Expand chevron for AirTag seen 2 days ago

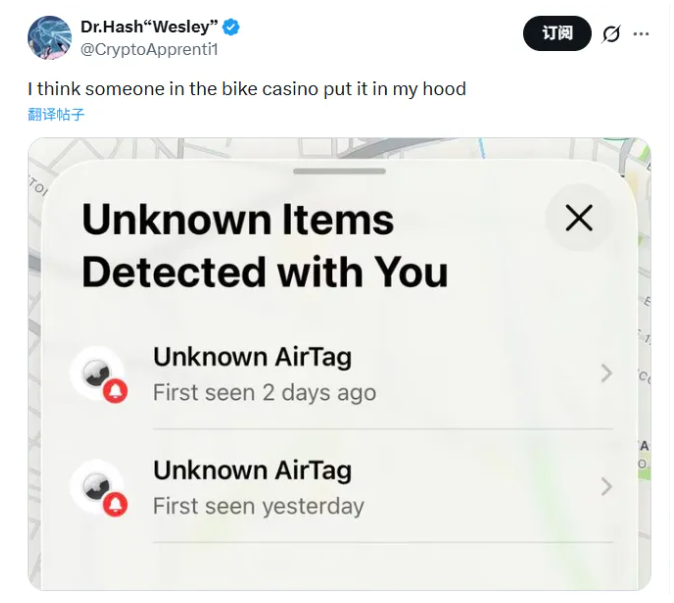click(607, 373)
